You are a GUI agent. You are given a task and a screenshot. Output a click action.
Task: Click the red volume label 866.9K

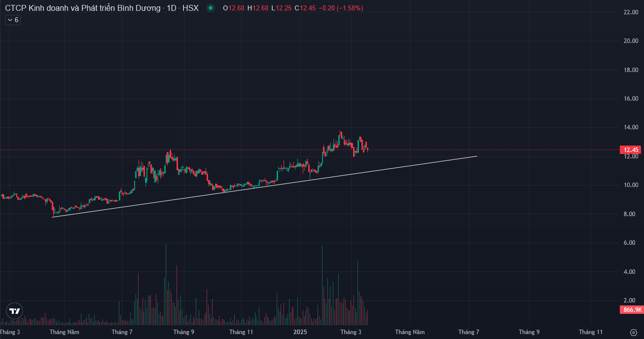(x=631, y=310)
